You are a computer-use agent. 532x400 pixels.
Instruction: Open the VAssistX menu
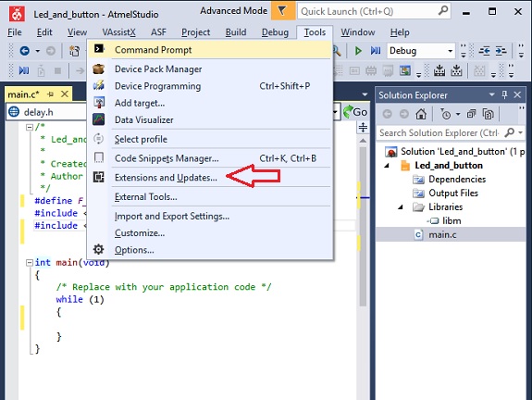118,32
